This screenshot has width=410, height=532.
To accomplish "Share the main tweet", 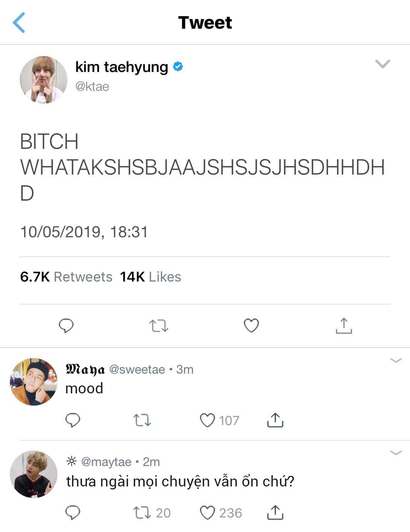I will tap(344, 326).
